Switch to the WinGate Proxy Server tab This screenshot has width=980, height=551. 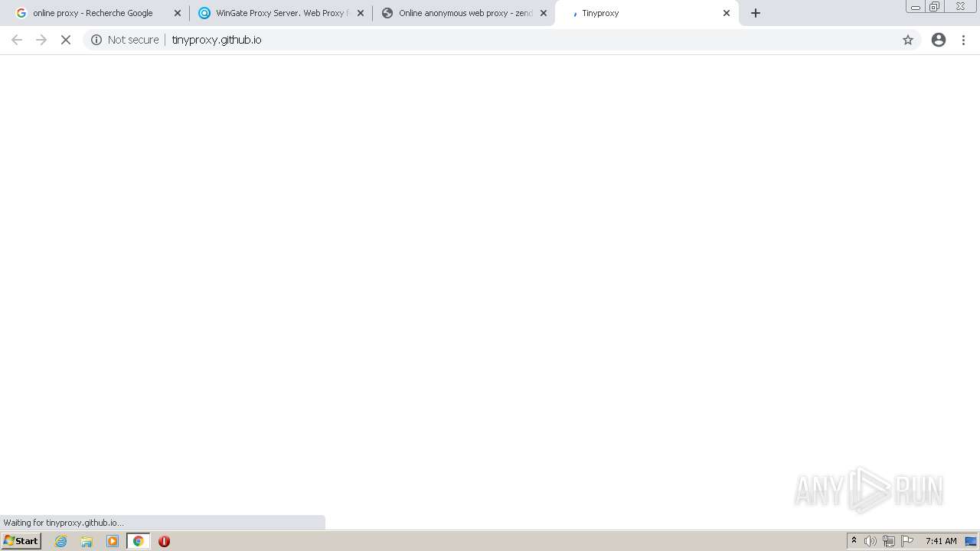coord(280,13)
